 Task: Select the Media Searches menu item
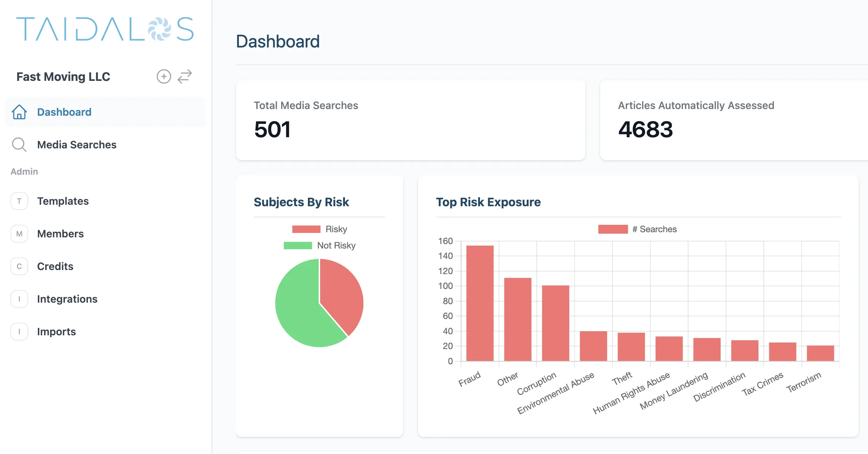[76, 145]
